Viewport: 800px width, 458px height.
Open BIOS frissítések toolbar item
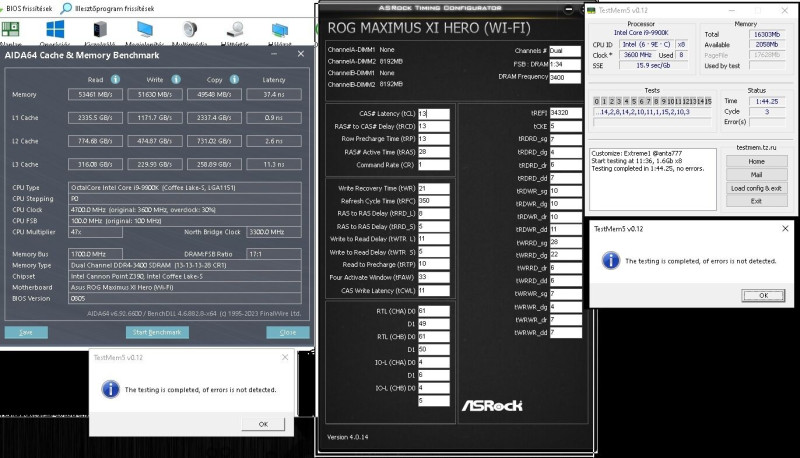coord(27,9)
